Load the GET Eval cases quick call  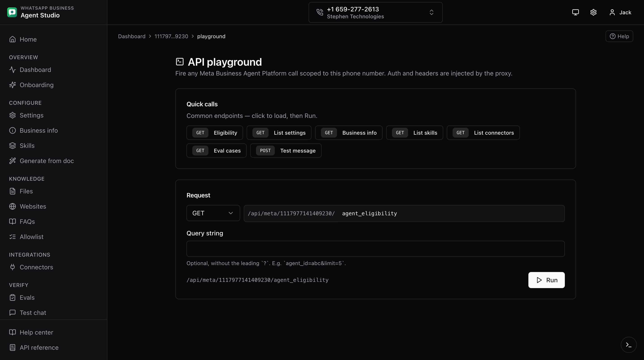[216, 151]
